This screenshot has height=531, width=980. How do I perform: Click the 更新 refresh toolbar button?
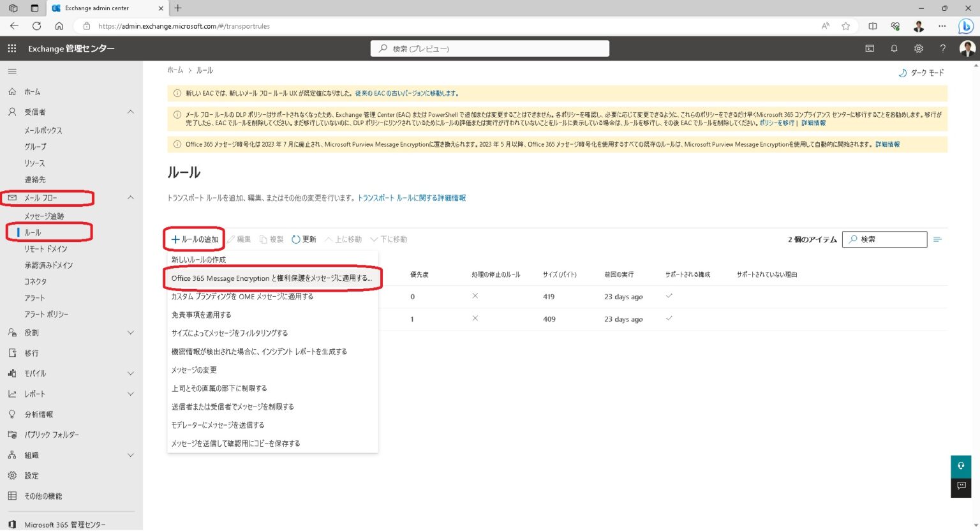click(304, 239)
